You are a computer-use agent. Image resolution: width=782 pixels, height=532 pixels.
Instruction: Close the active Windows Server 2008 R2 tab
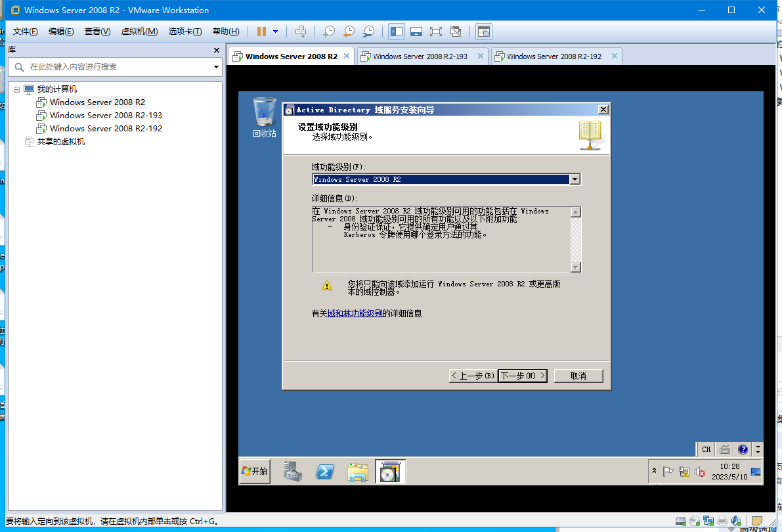click(x=347, y=56)
